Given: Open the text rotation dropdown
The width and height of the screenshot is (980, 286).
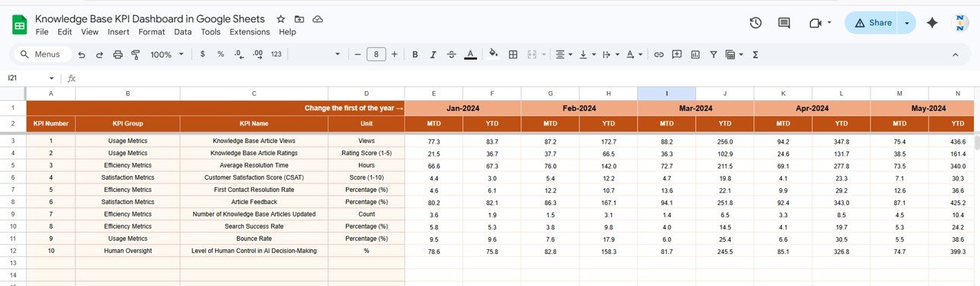Looking at the screenshot, I should point(634,54).
